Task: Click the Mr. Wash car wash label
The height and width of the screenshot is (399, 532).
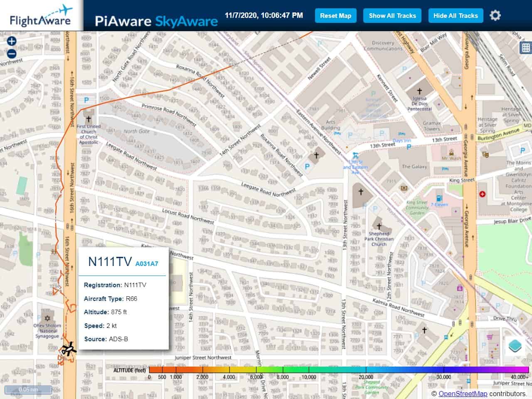Action: pos(451,158)
